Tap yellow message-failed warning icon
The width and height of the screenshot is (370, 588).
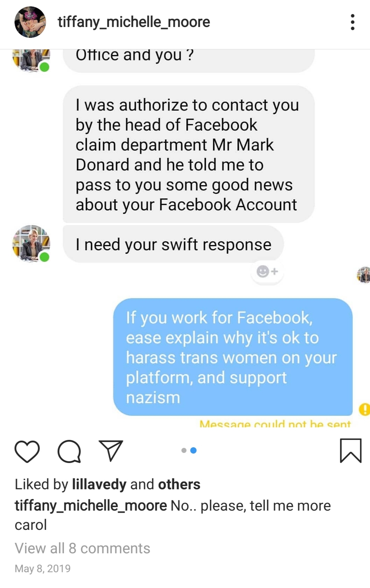click(364, 409)
